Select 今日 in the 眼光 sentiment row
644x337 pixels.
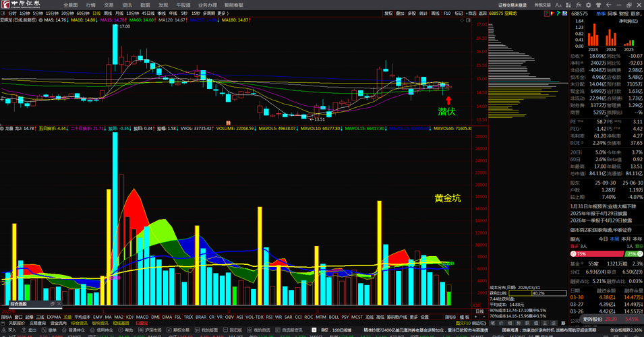(x=603, y=239)
